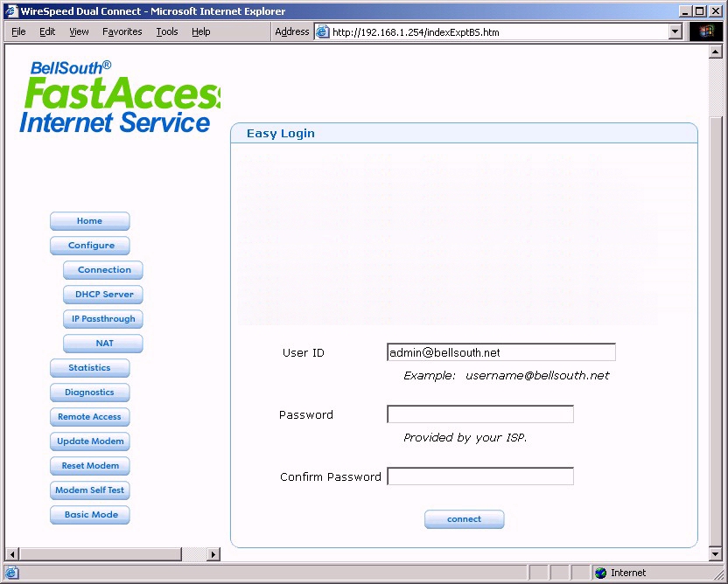Click the 'Confirm Password' label
The height and width of the screenshot is (584, 728).
click(x=331, y=476)
